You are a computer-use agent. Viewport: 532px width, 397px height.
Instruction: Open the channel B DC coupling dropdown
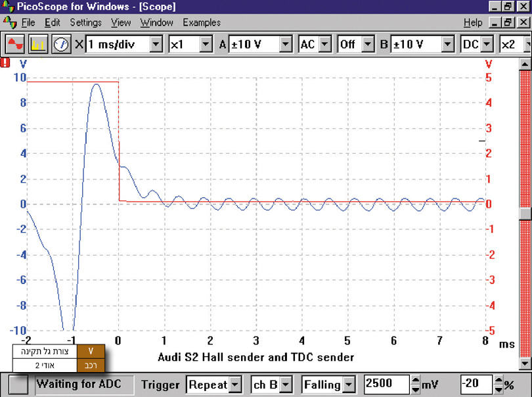tap(487, 45)
